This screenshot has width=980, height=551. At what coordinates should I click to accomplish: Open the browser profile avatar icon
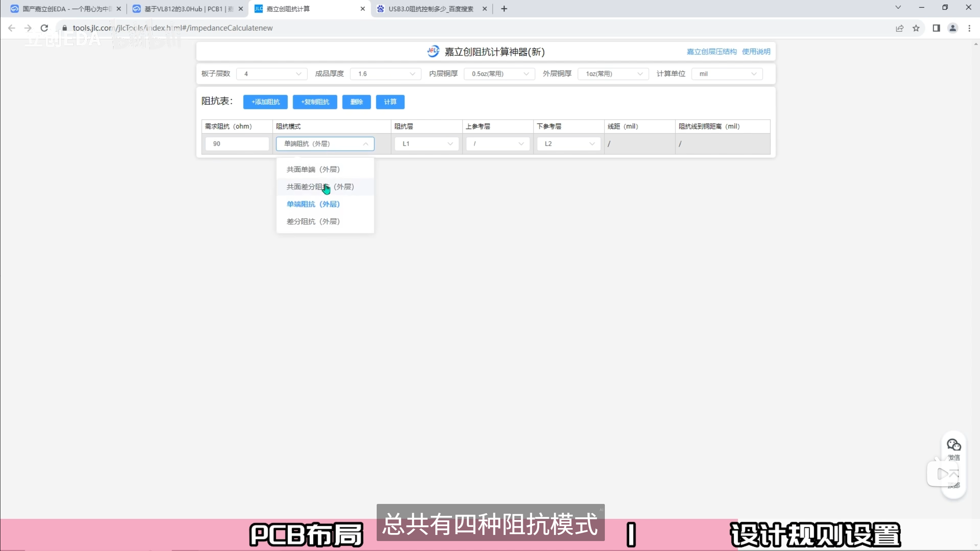(x=953, y=28)
